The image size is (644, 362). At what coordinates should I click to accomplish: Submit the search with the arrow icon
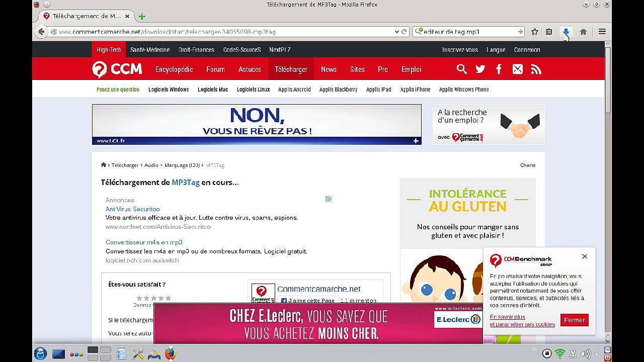tap(520, 32)
